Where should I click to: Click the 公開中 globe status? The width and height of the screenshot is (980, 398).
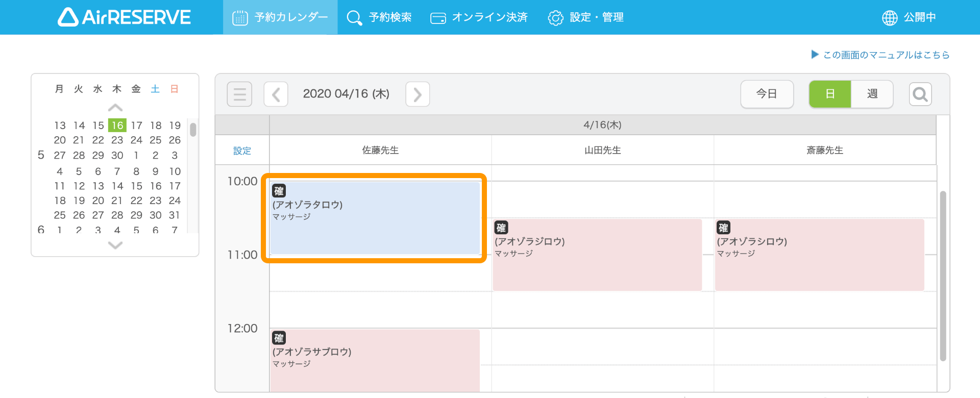[909, 17]
